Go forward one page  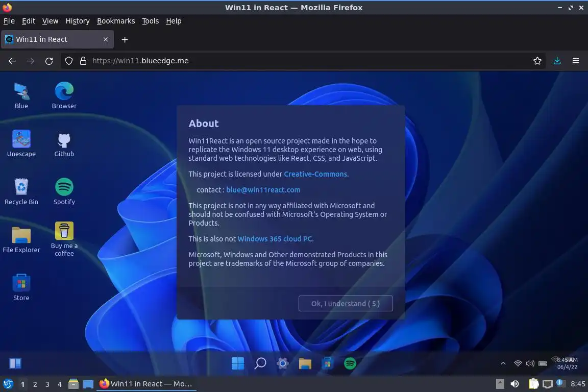point(31,61)
